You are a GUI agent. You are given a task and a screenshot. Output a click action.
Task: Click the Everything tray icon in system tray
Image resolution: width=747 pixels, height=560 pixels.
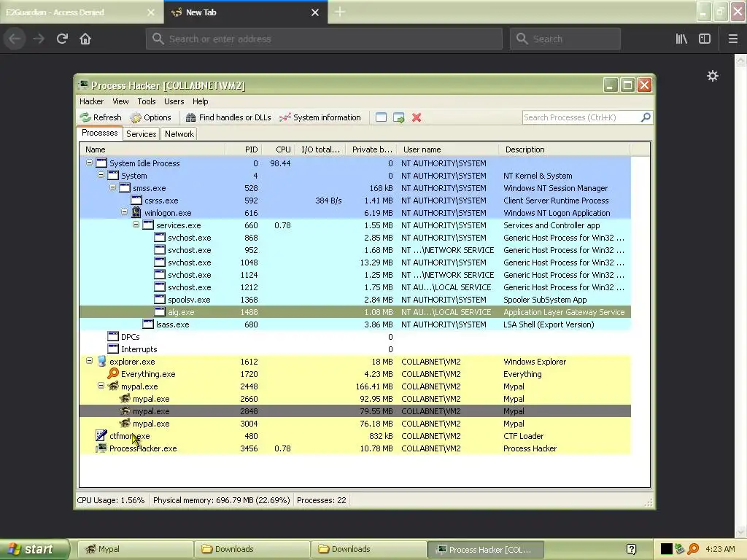pyautogui.click(x=693, y=548)
